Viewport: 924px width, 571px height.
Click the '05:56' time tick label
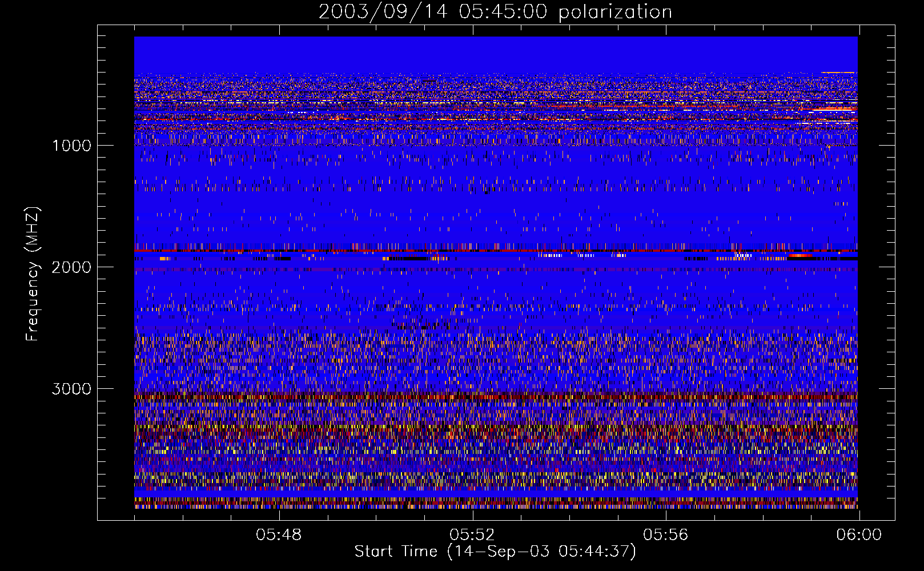[x=666, y=535]
